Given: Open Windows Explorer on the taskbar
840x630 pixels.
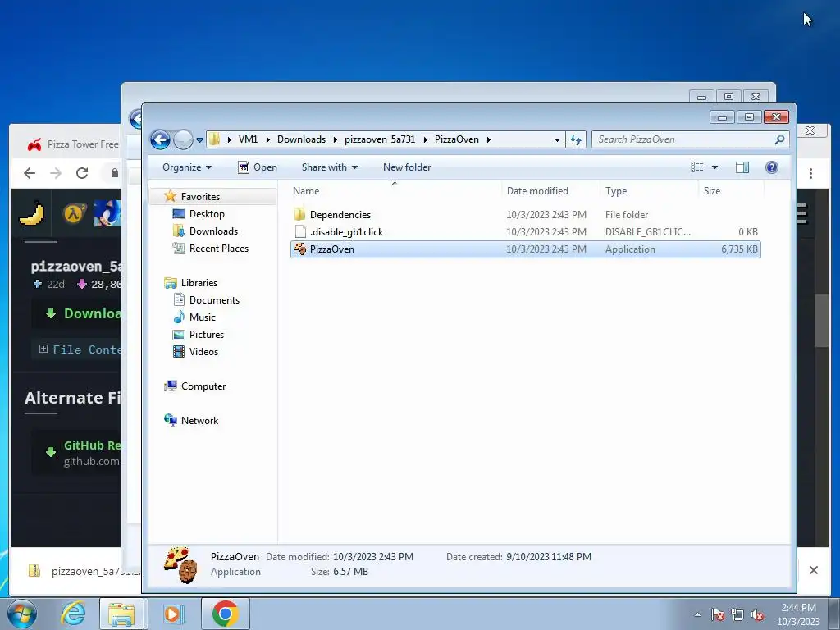Looking at the screenshot, I should (x=121, y=614).
